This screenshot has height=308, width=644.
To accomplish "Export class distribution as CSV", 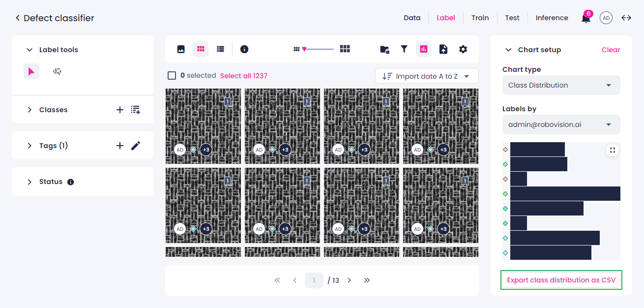I will pos(561,280).
